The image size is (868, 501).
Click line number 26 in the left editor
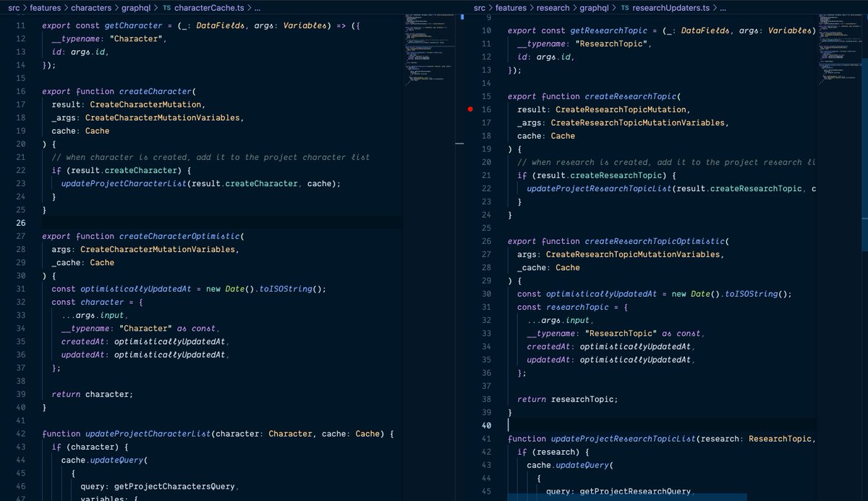(20, 223)
